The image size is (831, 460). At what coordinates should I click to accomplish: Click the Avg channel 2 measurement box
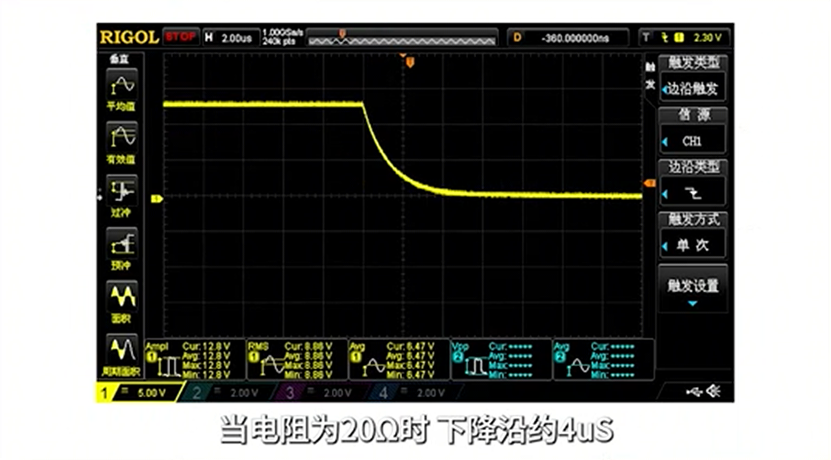[603, 360]
